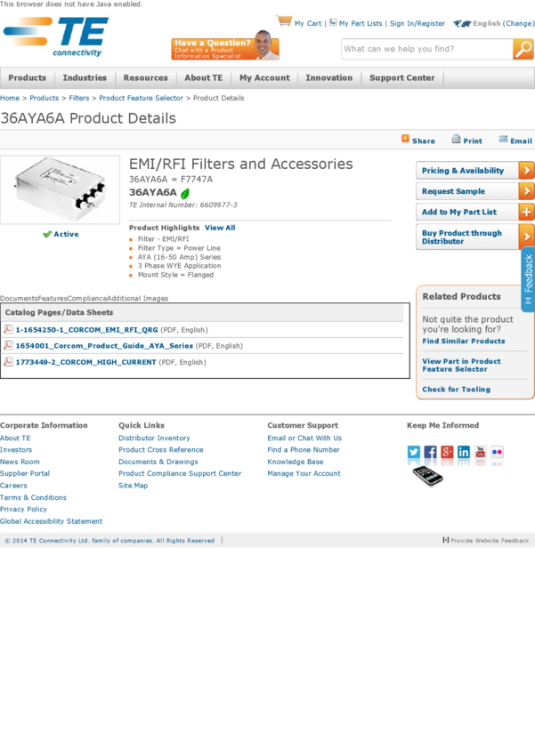
Task: Switch to the Features tab
Action: pyautogui.click(x=53, y=299)
